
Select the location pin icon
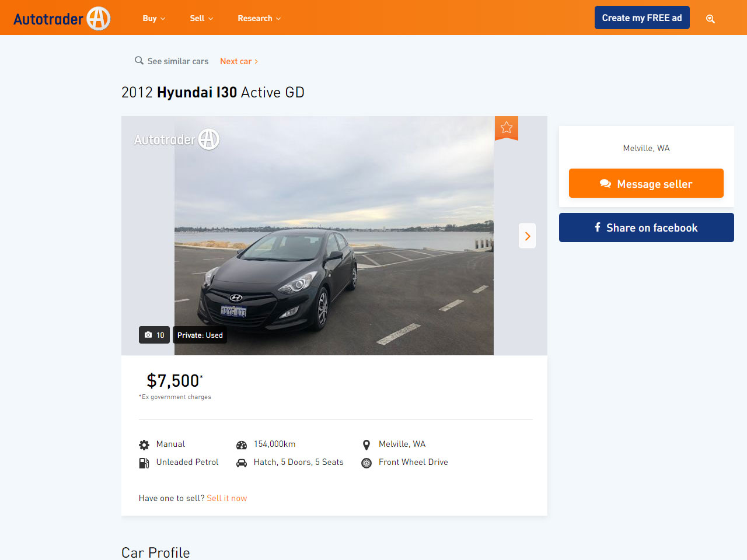(366, 445)
